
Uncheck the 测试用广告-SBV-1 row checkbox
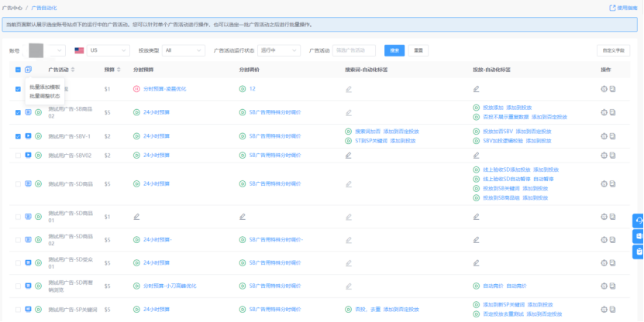[18, 136]
